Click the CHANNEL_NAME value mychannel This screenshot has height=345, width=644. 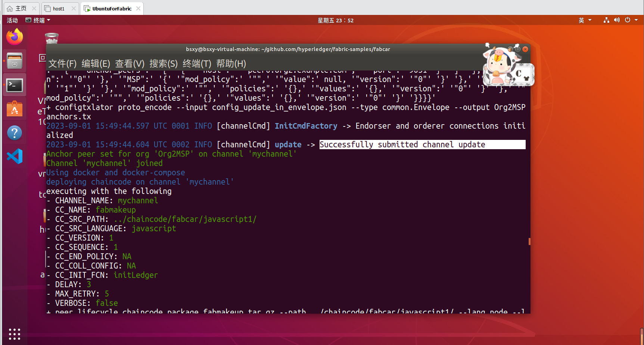tap(138, 201)
